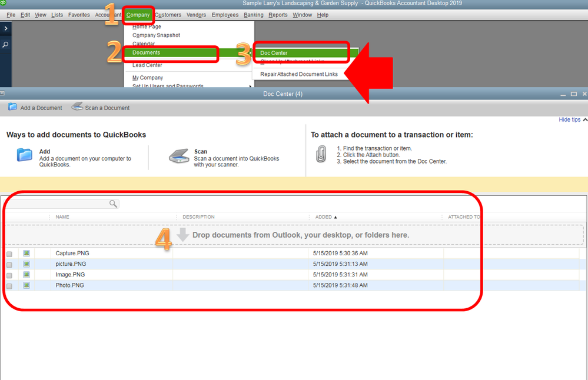Image resolution: width=588 pixels, height=380 pixels.
Task: Click the date 5/15/2019 5:31:48 AM
Action: click(x=340, y=285)
